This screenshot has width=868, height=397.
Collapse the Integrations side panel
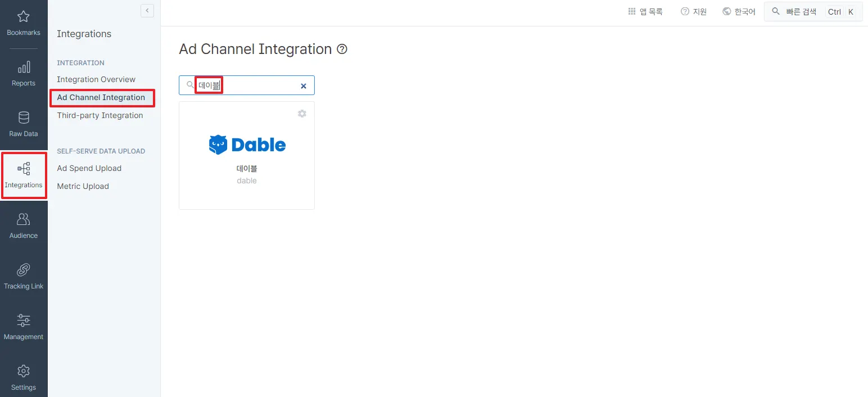coord(147,11)
